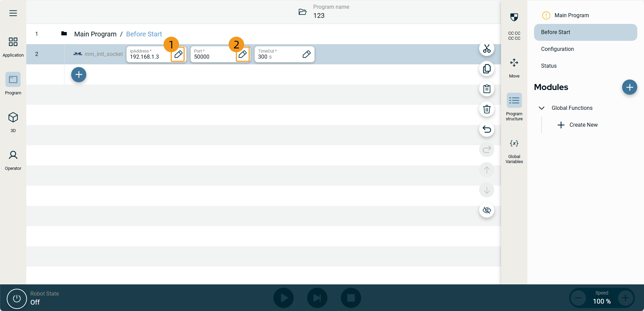Add a new program node below mm_init_socket
Screen dimensions: 644x311
79,74
